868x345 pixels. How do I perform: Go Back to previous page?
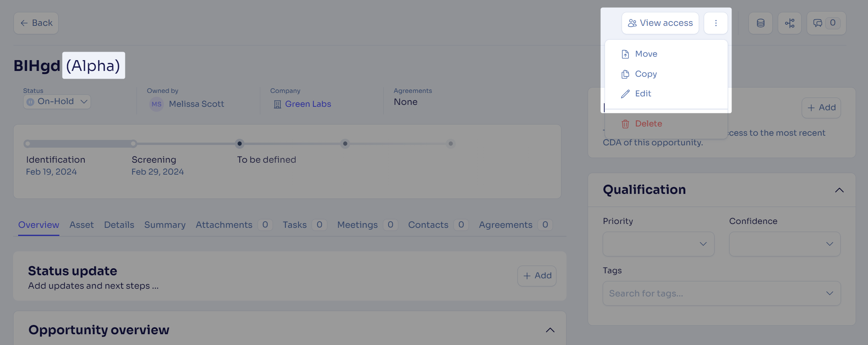click(36, 23)
